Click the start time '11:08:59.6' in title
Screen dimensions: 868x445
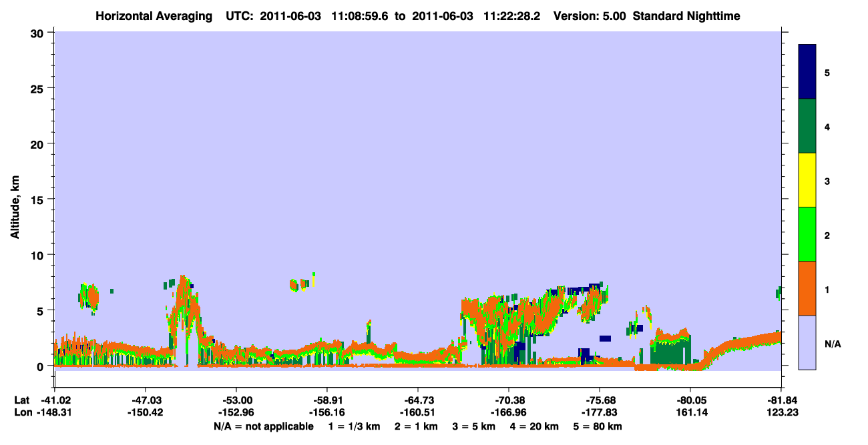[x=360, y=15]
